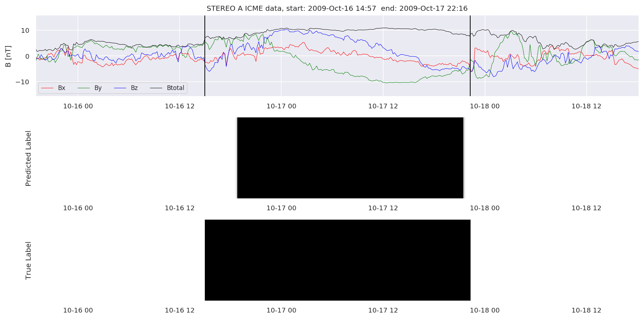Select the black Btotal line sample in legend
Image resolution: width=644 pixels, height=319 pixels.
click(x=156, y=88)
